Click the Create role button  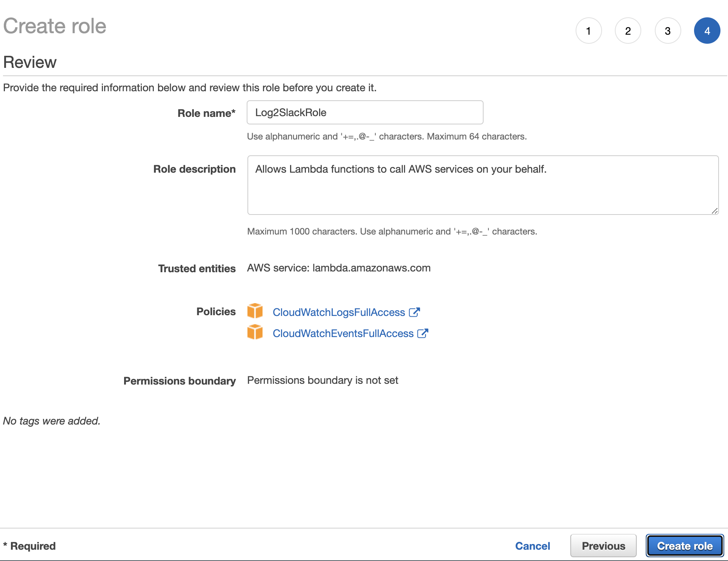pos(685,546)
